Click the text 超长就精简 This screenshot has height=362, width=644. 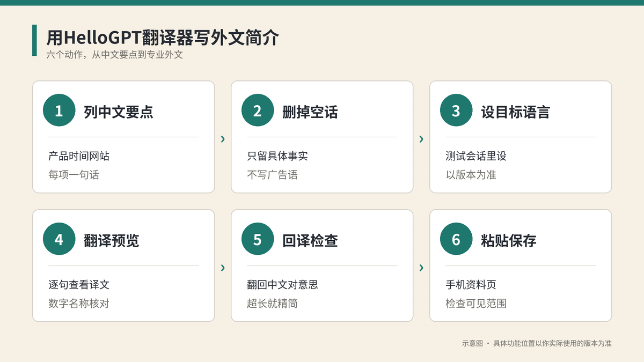coord(273,304)
